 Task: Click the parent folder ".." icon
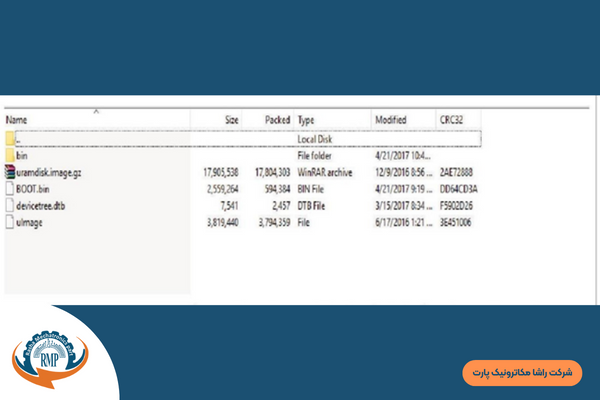point(10,139)
